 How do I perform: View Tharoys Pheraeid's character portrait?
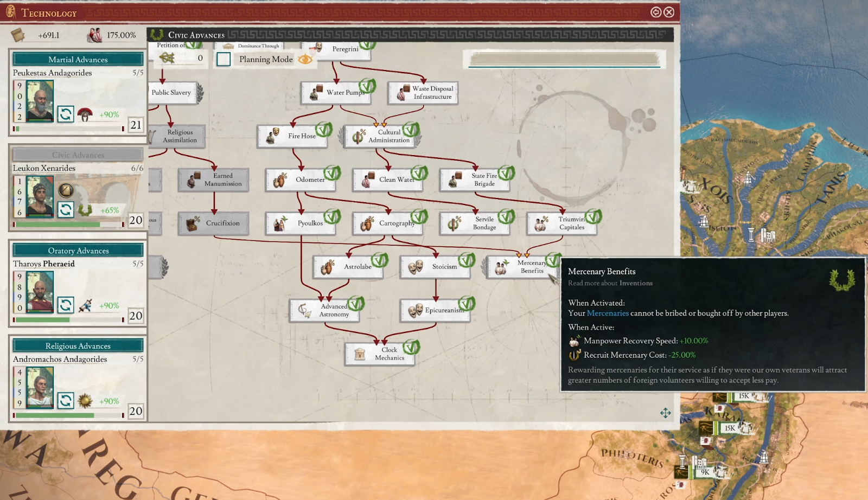pos(40,292)
